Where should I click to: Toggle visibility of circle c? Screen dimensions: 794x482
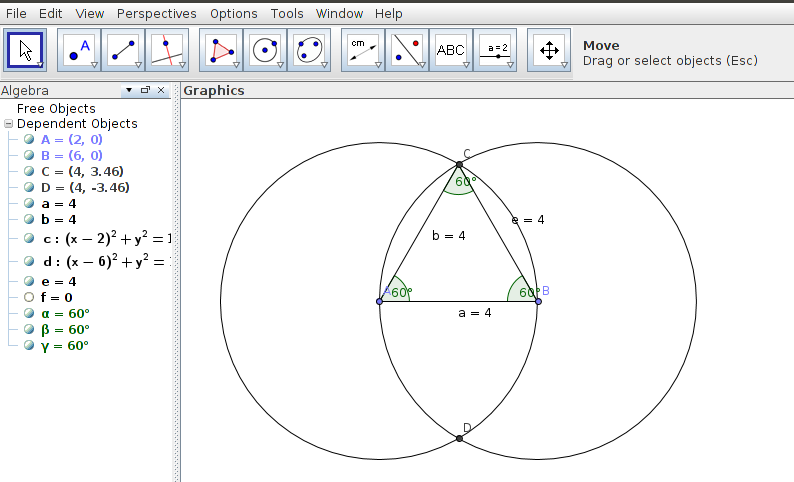coord(29,238)
